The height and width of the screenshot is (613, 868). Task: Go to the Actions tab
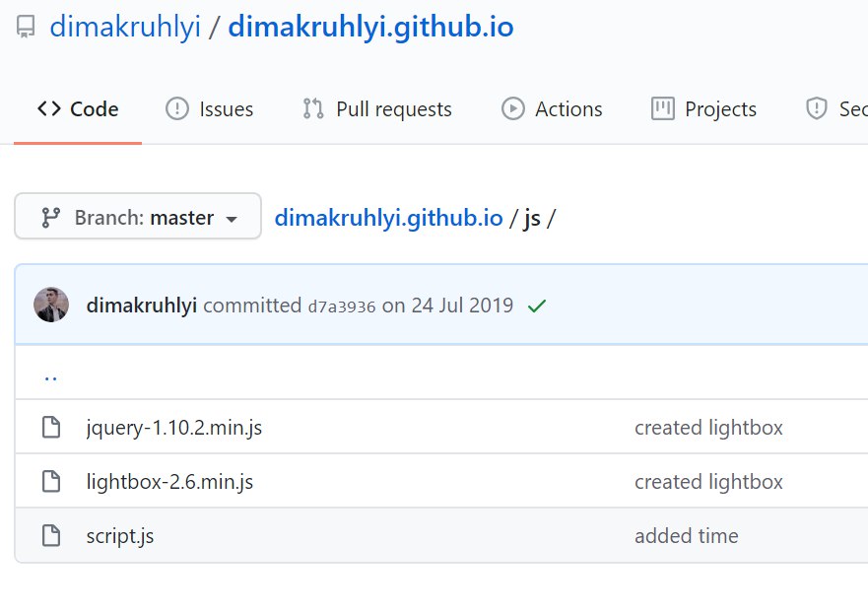[552, 109]
